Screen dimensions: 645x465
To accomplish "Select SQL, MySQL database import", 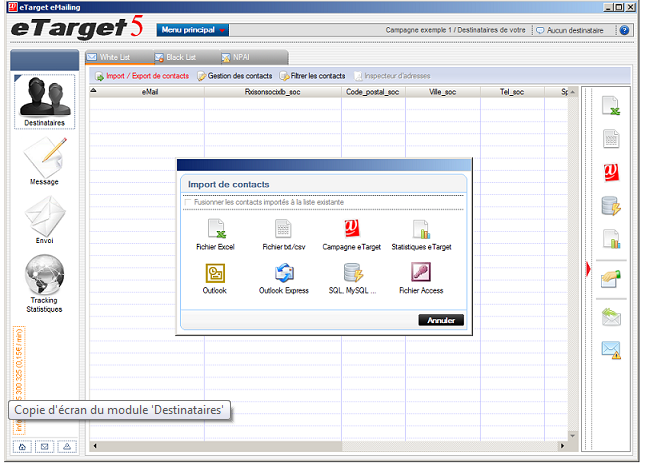I will coord(352,274).
